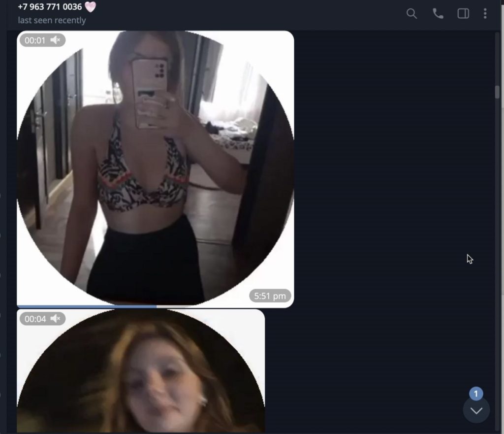The image size is (504, 434).
Task: Start a voice call with the contact
Action: [438, 14]
